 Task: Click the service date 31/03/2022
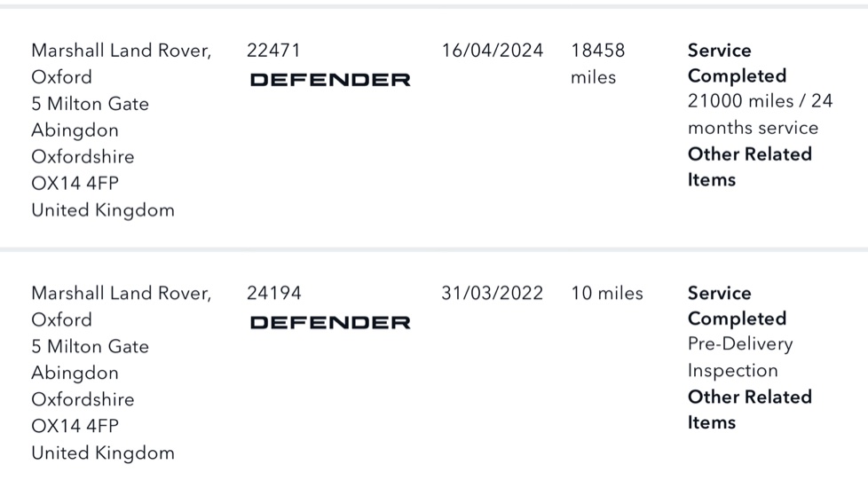coord(493,293)
